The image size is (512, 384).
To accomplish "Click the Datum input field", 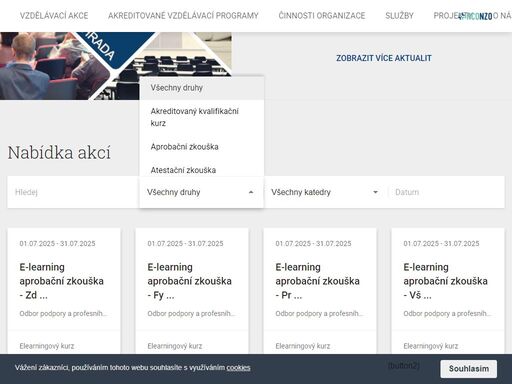I will [x=447, y=192].
